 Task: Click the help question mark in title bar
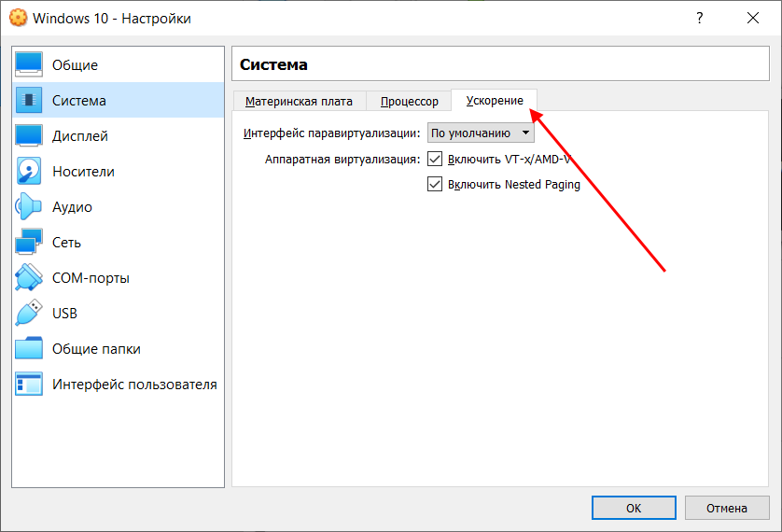699,18
